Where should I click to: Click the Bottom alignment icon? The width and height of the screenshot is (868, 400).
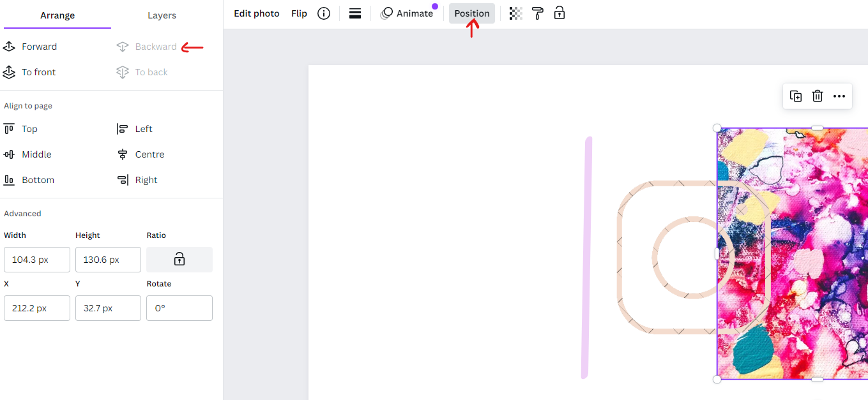pyautogui.click(x=9, y=180)
